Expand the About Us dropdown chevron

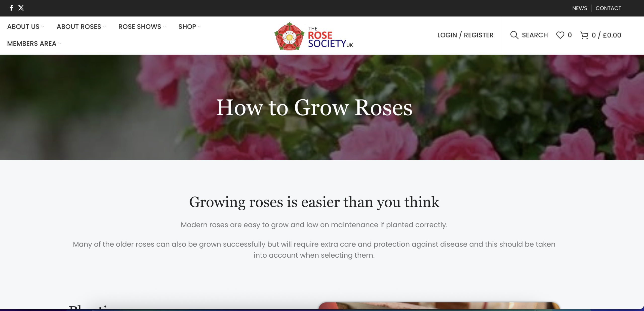click(43, 27)
